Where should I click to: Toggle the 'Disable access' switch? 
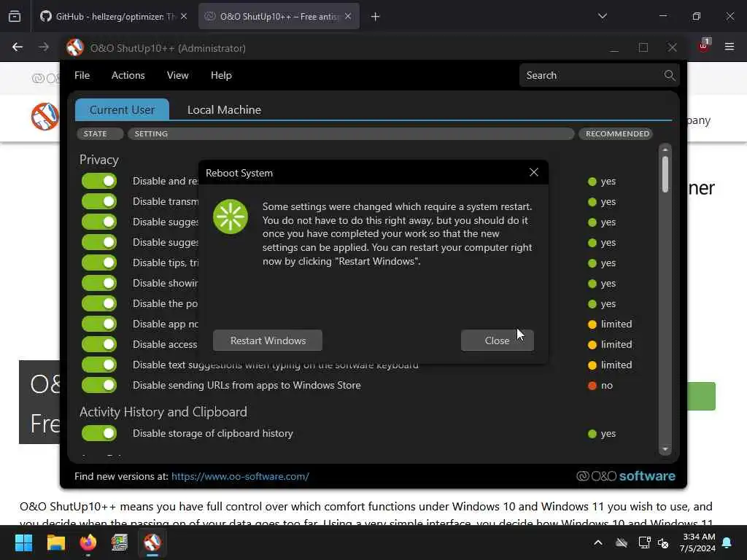[x=99, y=344]
